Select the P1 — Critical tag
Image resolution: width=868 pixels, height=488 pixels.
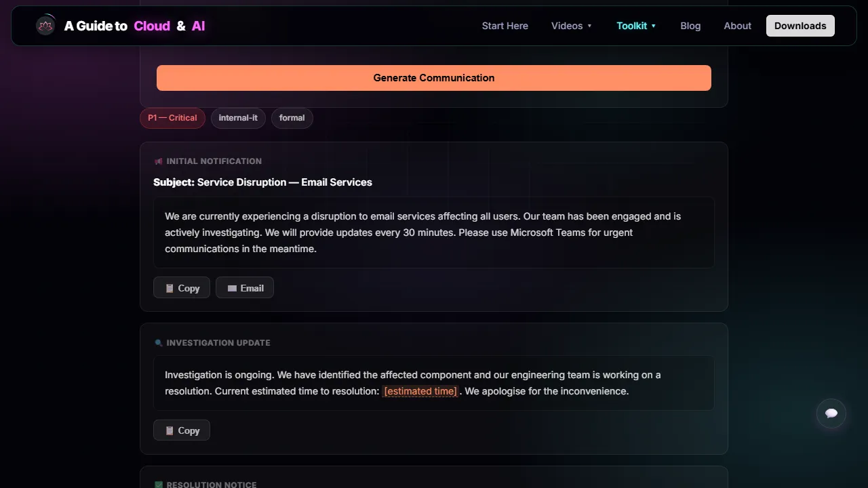click(x=172, y=118)
